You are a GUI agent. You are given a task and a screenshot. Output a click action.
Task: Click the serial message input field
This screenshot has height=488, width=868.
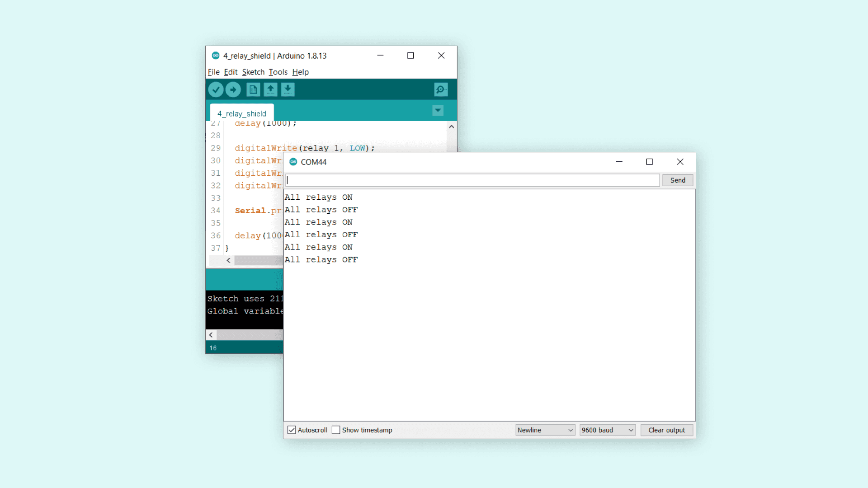tap(472, 180)
